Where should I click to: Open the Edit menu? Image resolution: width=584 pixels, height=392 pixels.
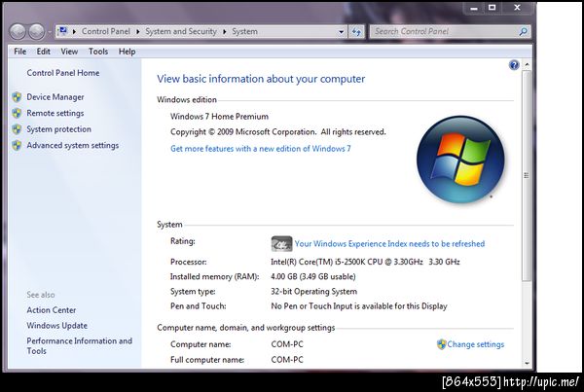pyautogui.click(x=43, y=52)
